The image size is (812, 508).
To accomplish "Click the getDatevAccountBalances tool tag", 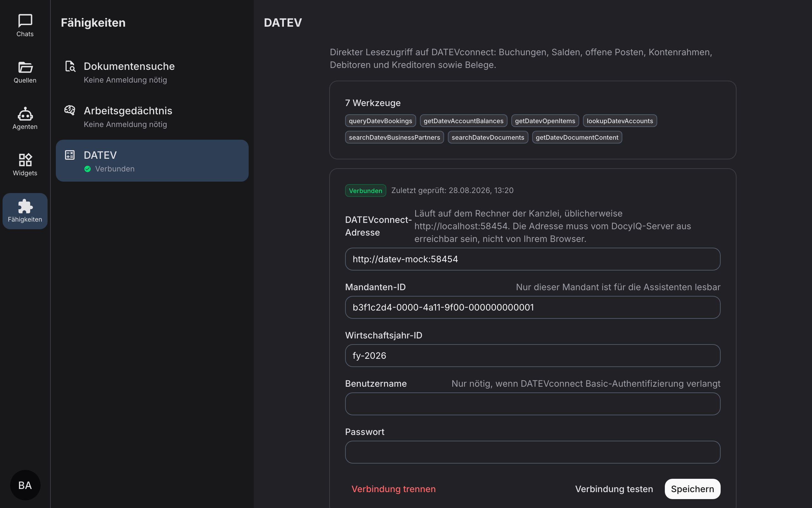I will [463, 121].
